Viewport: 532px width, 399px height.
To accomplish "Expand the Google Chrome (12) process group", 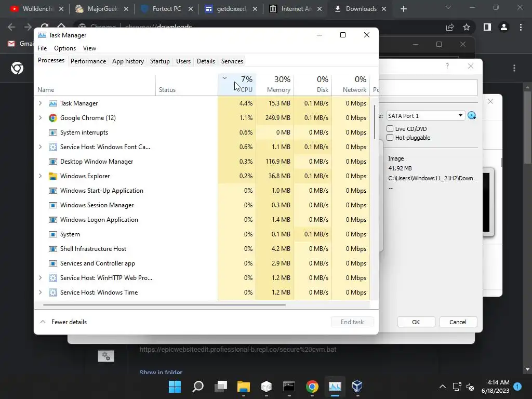I will tap(41, 118).
